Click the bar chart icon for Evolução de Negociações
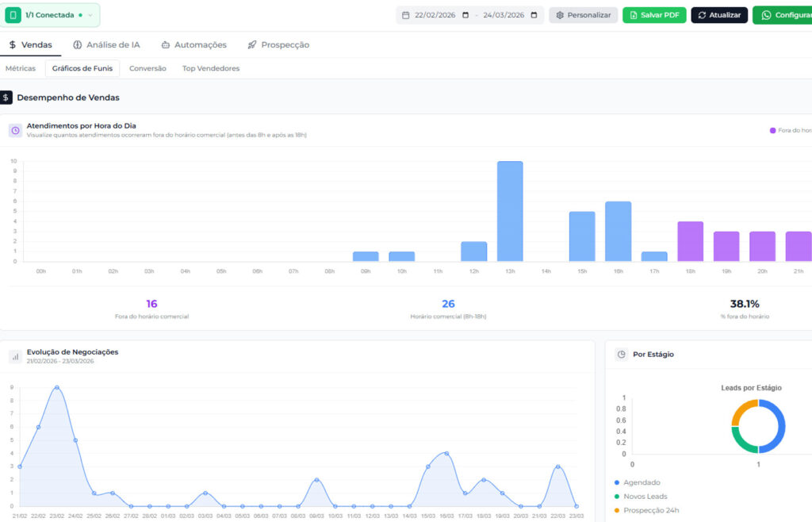 (x=15, y=357)
